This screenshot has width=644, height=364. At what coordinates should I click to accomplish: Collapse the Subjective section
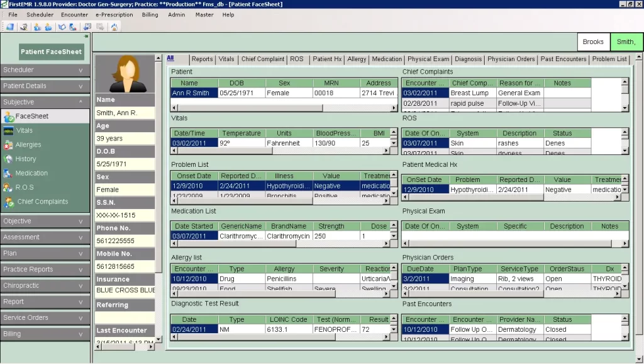point(44,102)
